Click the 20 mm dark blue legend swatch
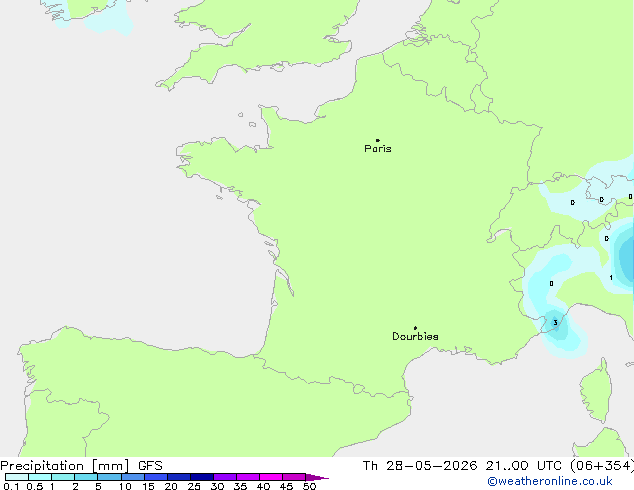The width and height of the screenshot is (634, 490). [x=178, y=477]
